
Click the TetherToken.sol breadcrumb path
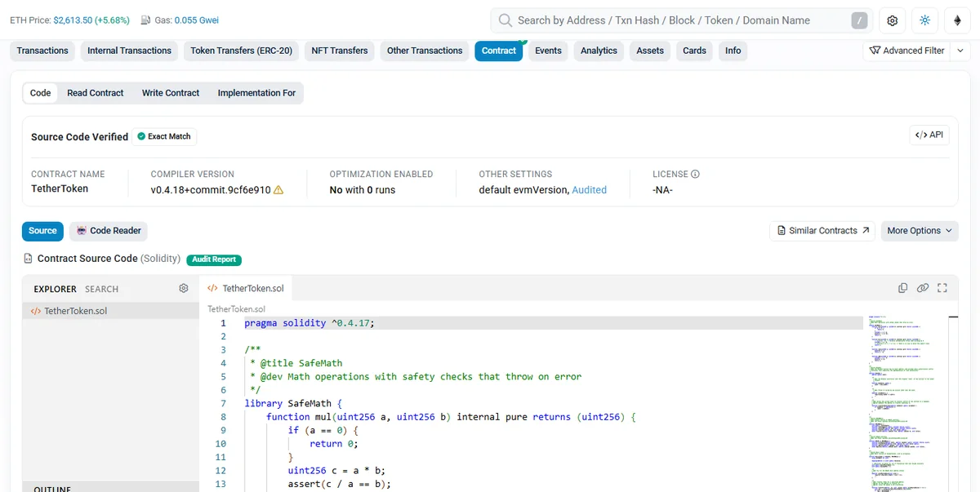tap(237, 309)
